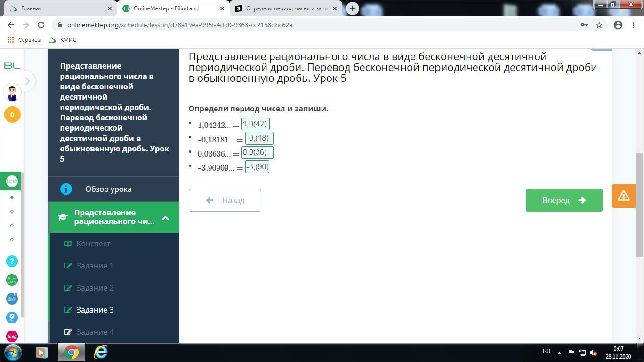This screenshot has width=644, height=362.
Task: Expand the left sidebar arrow
Action: coord(27,81)
